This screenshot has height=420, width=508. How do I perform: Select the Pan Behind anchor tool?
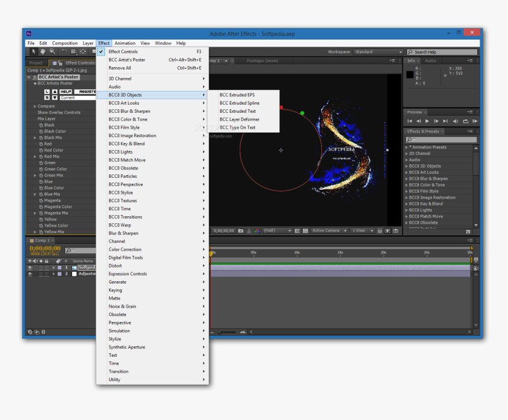83,51
